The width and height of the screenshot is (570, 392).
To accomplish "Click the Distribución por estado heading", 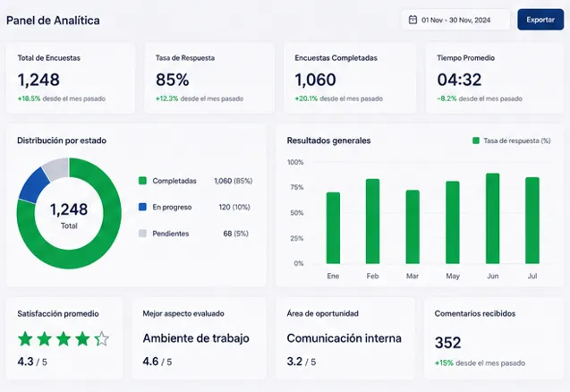I will point(62,141).
